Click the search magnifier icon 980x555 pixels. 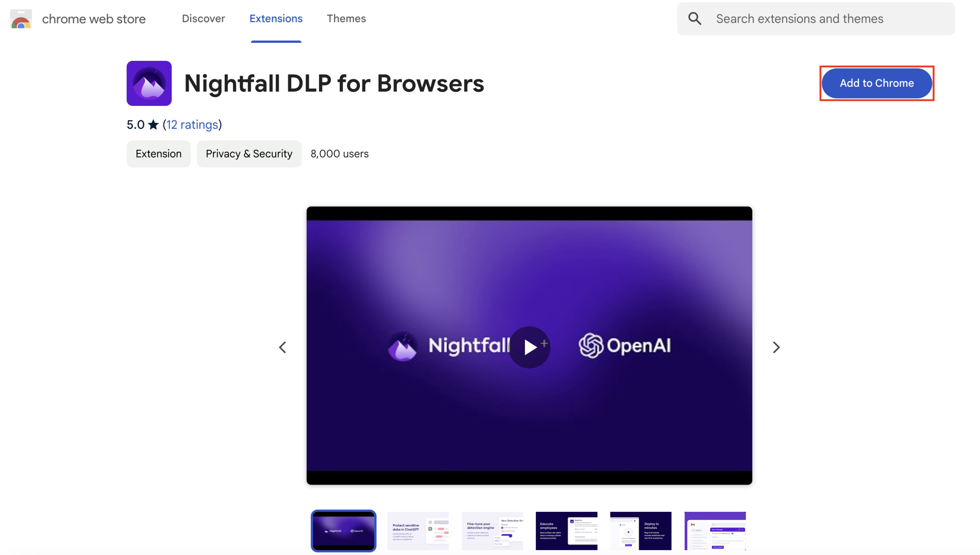point(694,19)
